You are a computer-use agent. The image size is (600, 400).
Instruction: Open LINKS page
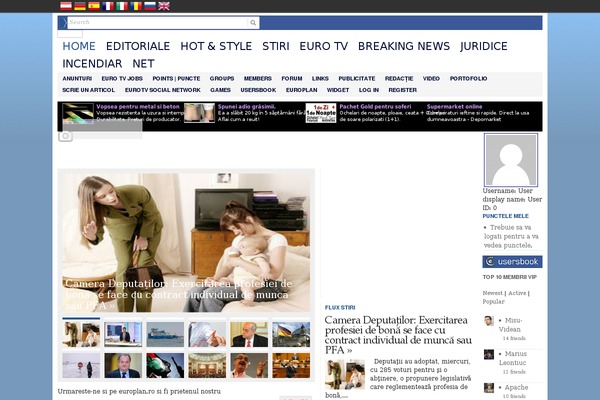point(320,78)
